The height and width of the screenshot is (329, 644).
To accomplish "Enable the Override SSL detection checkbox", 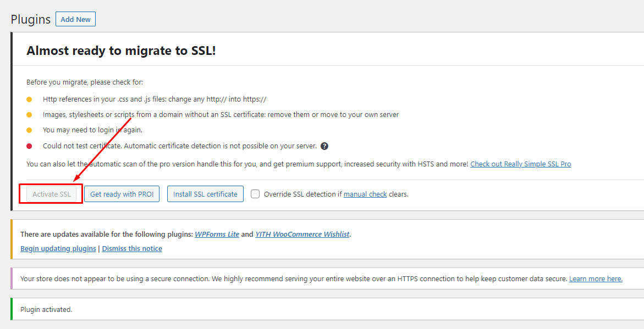I will 255,194.
